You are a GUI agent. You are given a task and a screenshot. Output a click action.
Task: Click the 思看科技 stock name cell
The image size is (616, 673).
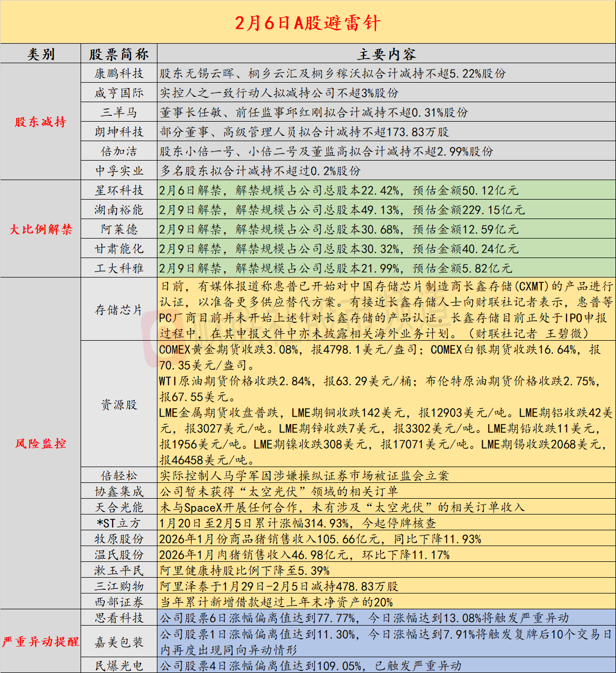click(x=119, y=618)
